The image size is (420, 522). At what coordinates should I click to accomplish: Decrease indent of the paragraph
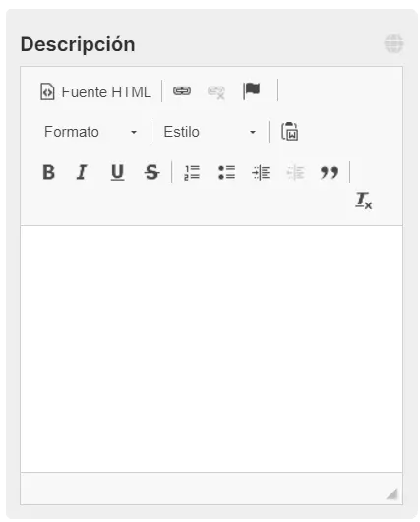coord(295,172)
